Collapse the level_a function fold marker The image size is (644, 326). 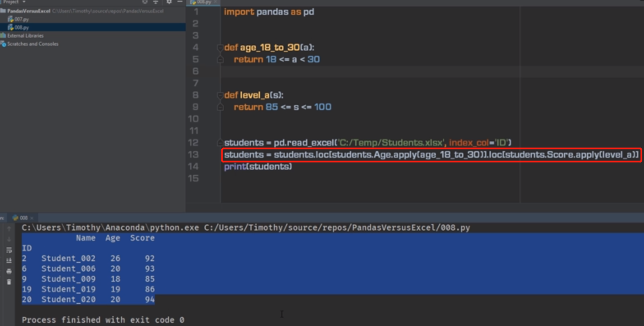coord(220,95)
